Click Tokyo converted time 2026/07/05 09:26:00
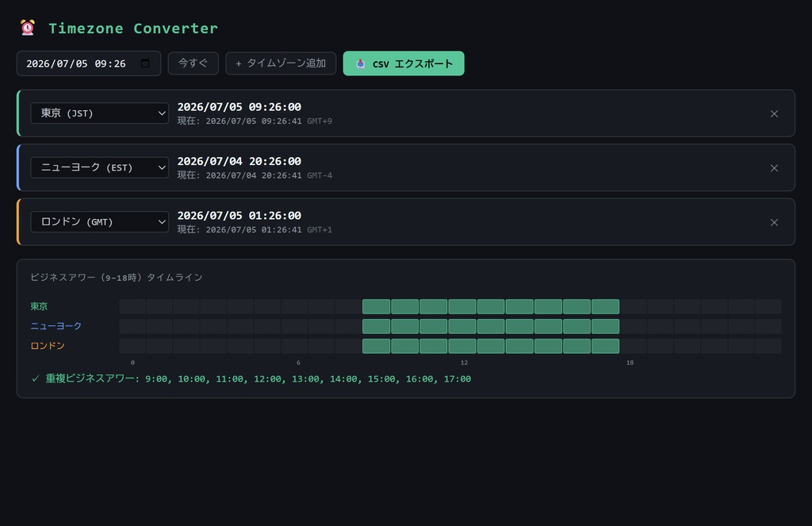The width and height of the screenshot is (812, 526). (x=239, y=107)
